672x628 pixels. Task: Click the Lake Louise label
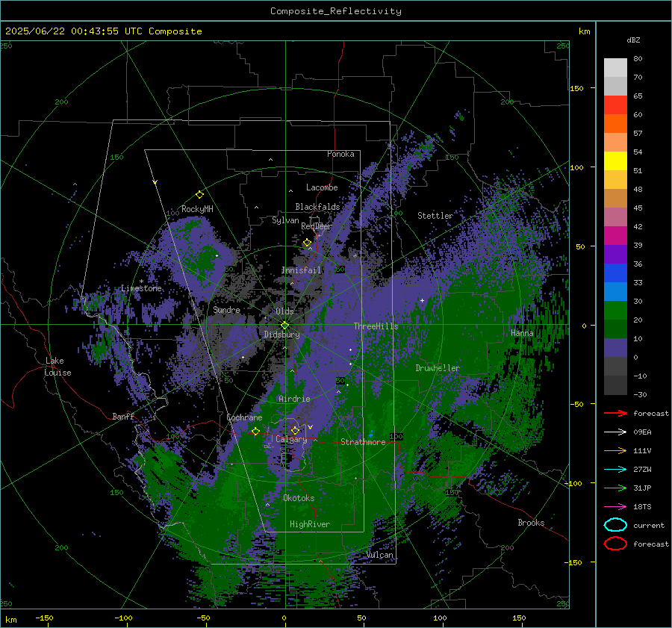click(x=58, y=367)
